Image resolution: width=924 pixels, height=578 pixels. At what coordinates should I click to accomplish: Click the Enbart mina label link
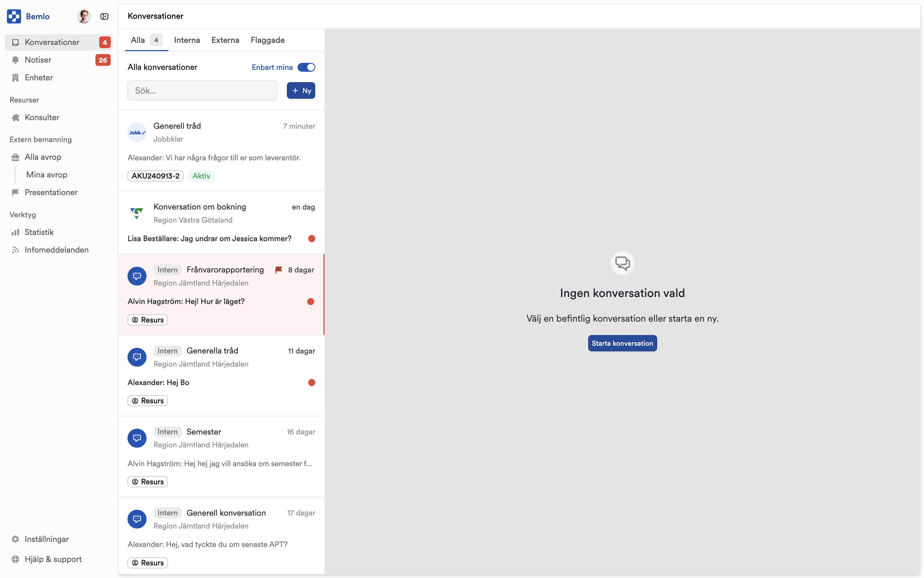[272, 67]
